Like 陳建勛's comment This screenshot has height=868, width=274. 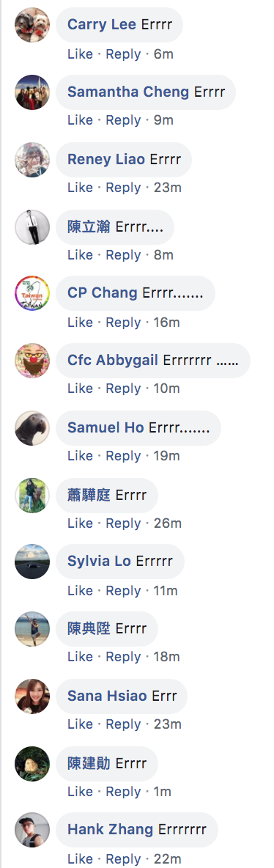click(x=81, y=792)
